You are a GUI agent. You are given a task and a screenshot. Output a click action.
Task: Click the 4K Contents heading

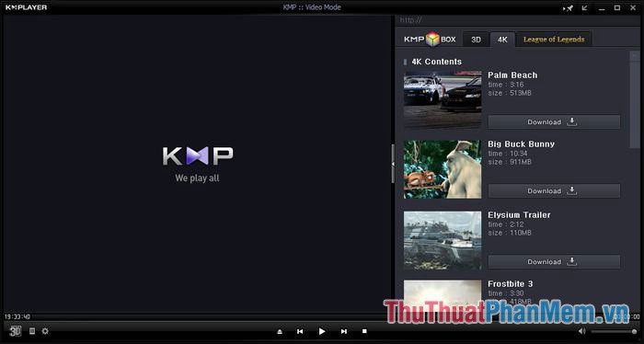click(437, 62)
